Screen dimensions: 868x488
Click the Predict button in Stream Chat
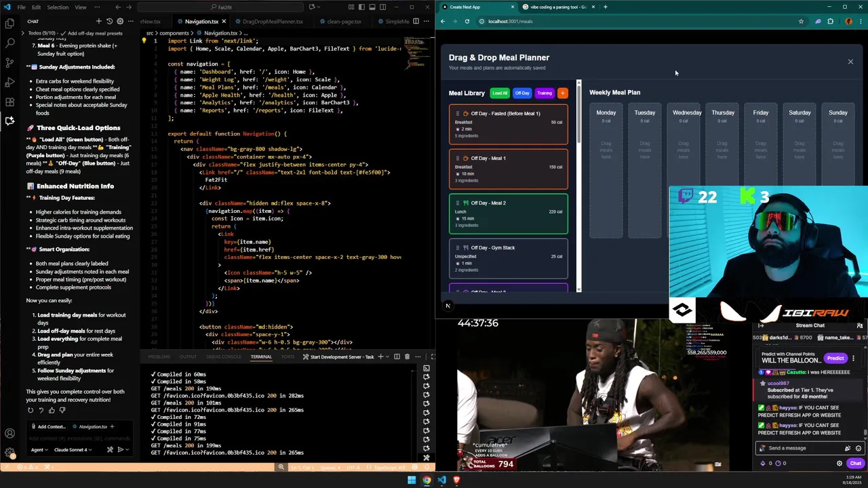835,358
